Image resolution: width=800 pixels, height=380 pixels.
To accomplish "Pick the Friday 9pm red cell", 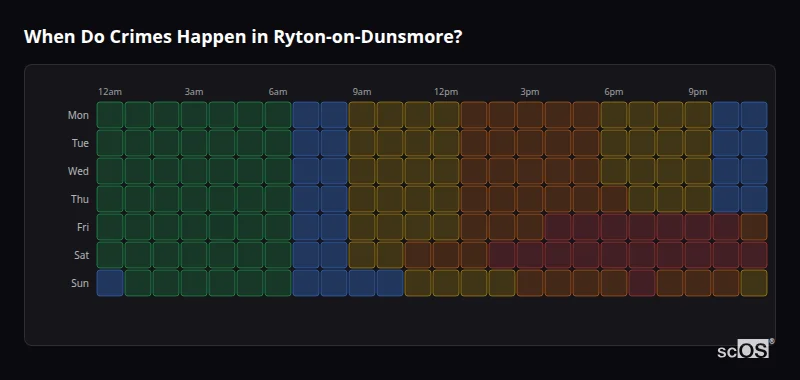I will [x=698, y=227].
